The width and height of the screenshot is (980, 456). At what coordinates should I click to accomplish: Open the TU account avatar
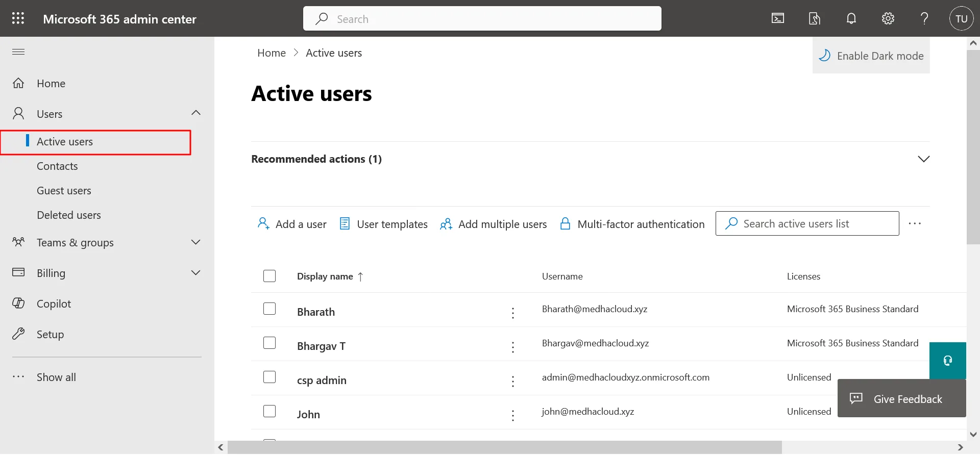click(x=961, y=19)
